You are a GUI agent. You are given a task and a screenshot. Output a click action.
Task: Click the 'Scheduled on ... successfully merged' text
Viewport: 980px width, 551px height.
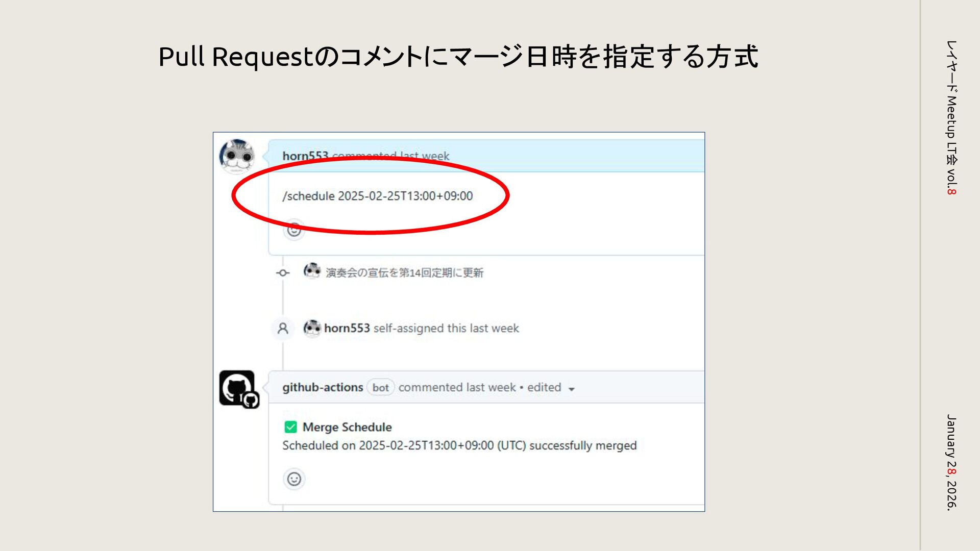[459, 445]
